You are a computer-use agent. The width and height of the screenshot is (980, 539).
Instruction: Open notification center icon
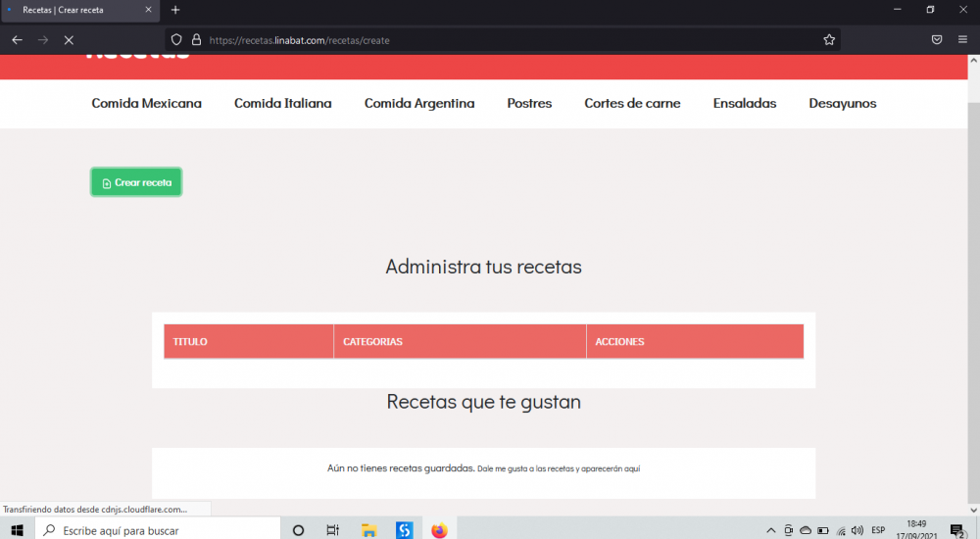point(958,531)
